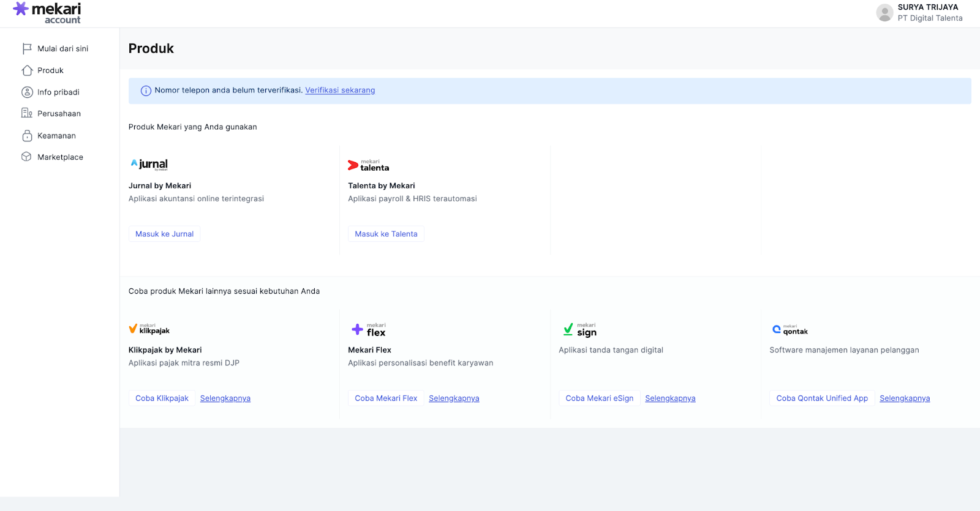Viewport: 980px width, 511px height.
Task: Click the Jurnal product logo
Action: 149,164
